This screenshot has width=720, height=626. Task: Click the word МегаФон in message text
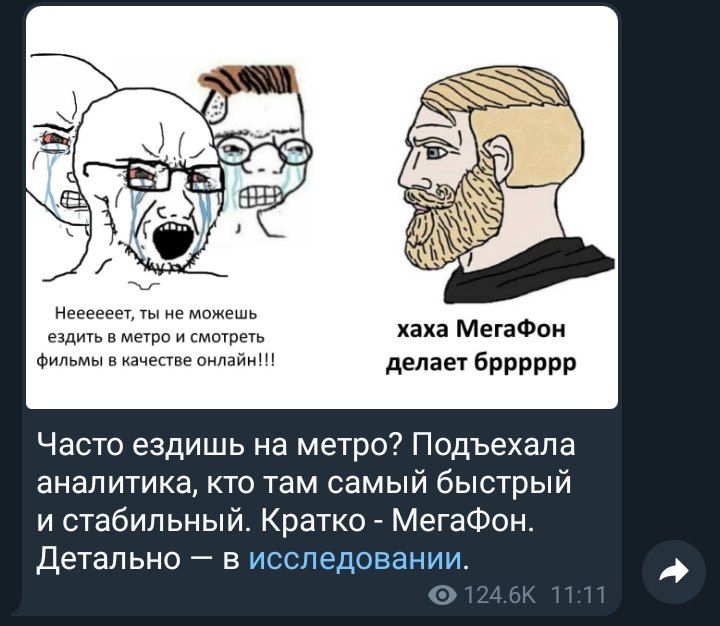[x=463, y=521]
